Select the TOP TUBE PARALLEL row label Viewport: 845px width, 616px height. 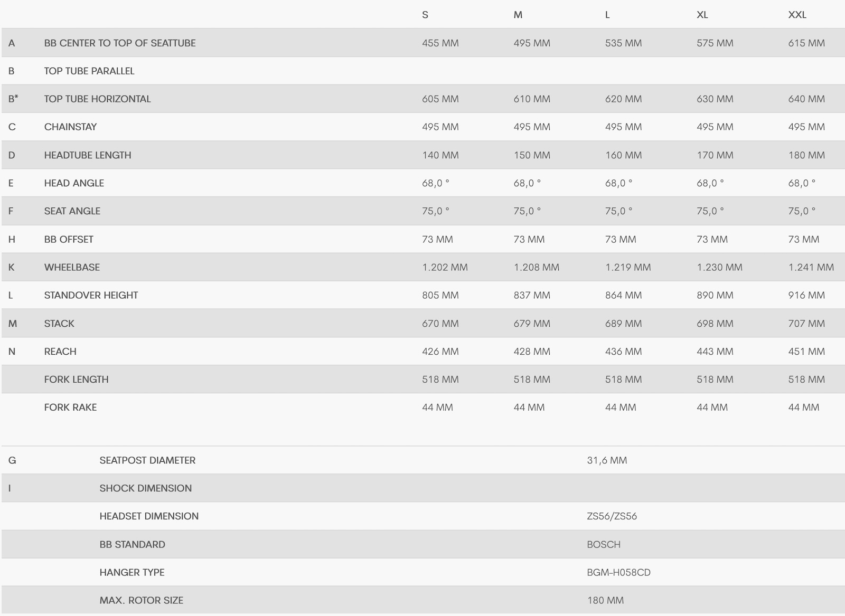point(89,71)
